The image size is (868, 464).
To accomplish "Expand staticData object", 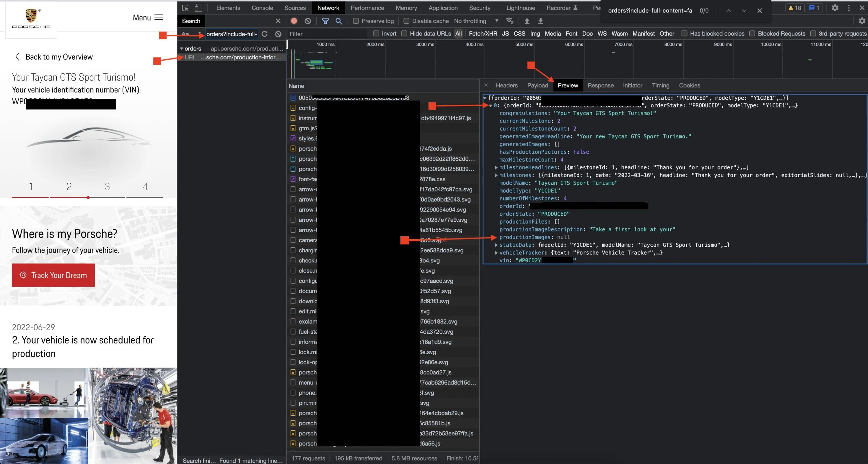I will pos(496,245).
